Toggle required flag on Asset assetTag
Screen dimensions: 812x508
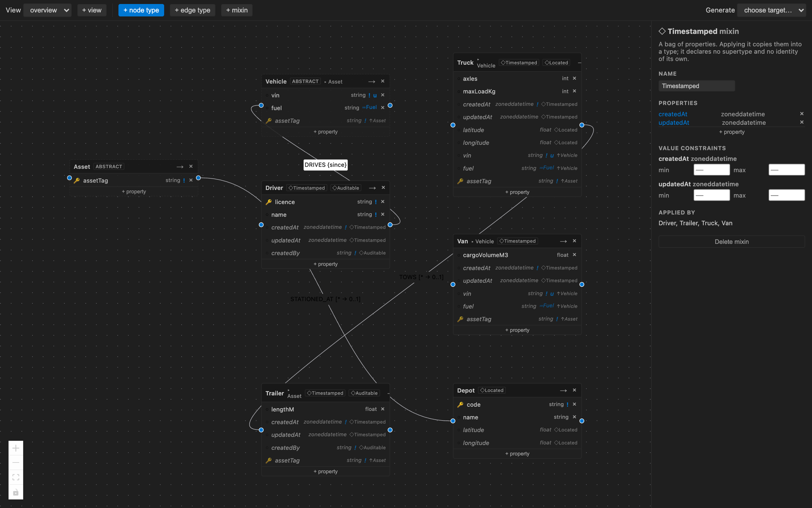click(184, 180)
